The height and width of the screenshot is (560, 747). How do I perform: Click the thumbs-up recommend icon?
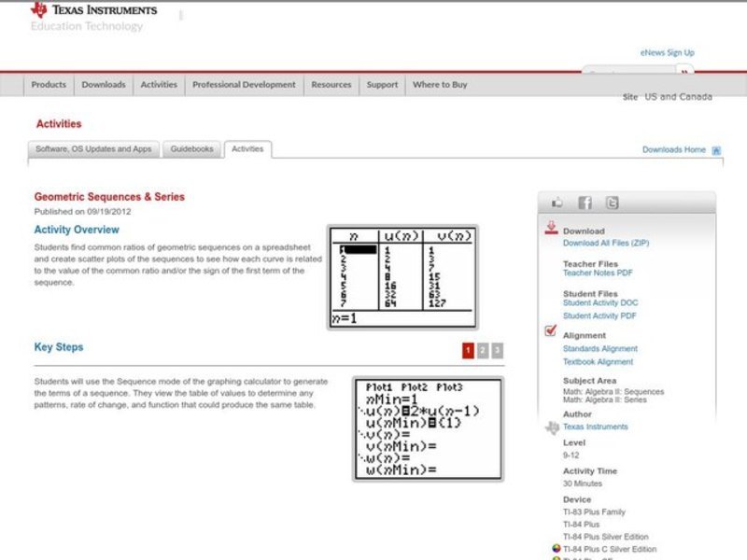[x=557, y=201]
